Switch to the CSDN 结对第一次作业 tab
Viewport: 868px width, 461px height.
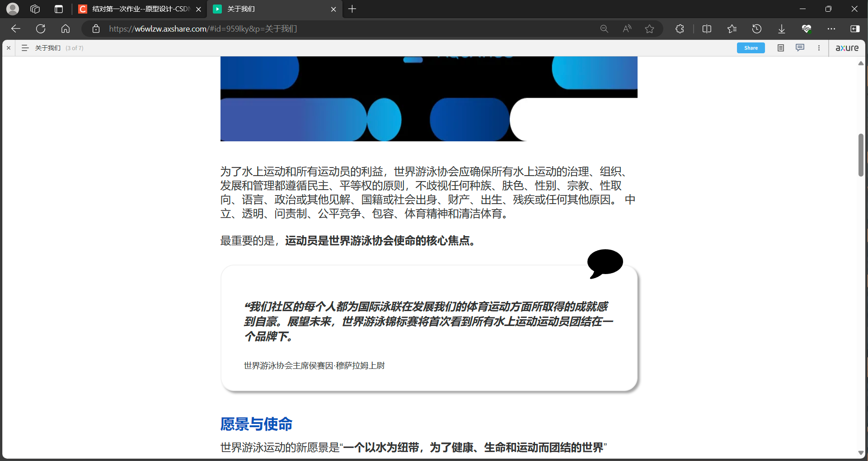coord(140,9)
